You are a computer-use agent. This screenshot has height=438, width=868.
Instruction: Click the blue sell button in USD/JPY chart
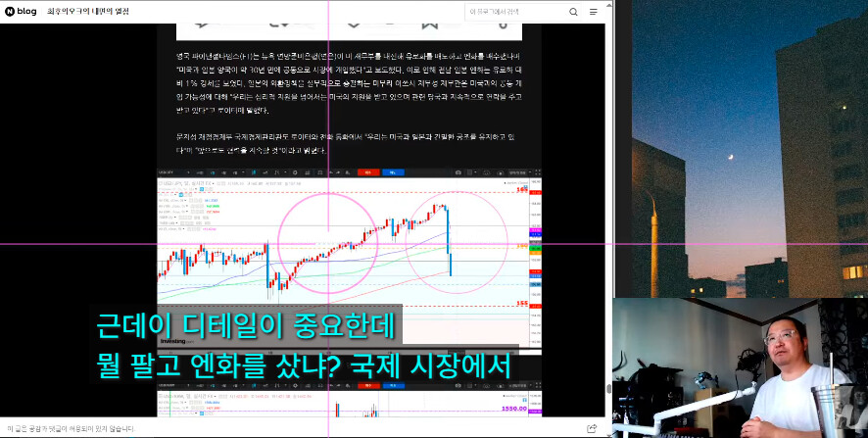[393, 172]
